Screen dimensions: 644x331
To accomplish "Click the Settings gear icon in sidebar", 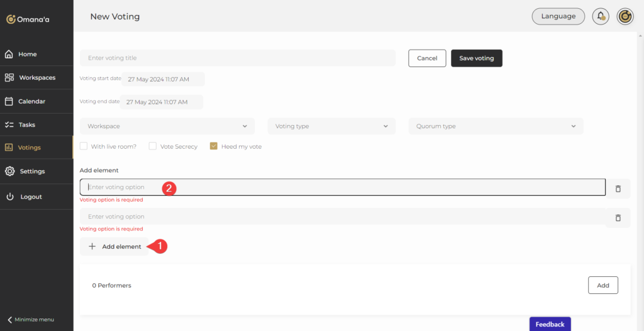I will point(9,171).
